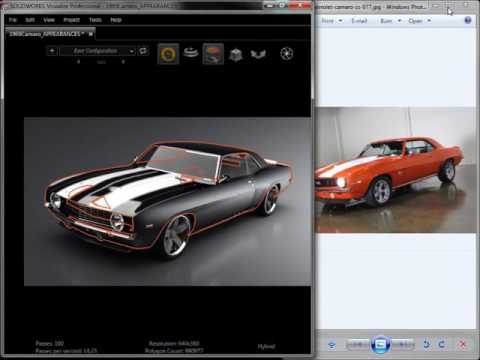Click the orange Camaro photo
Screen dimensions: 480x360
click(x=395, y=170)
